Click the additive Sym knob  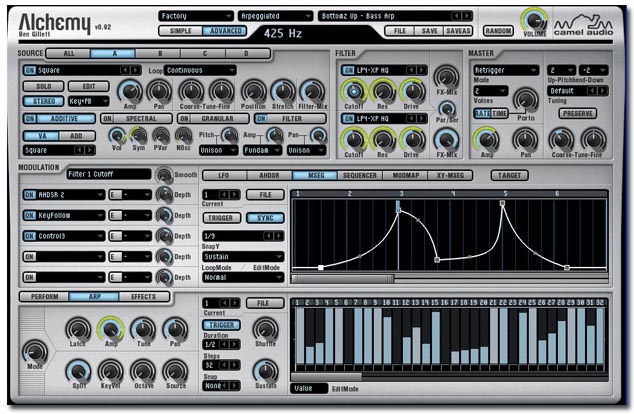click(x=138, y=135)
